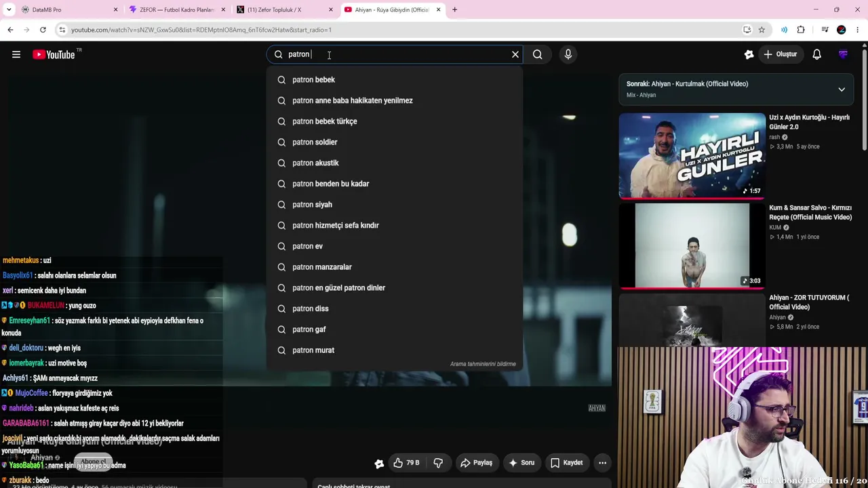Click the badge icon beside the like button
The width and height of the screenshot is (868, 488).
[x=379, y=464]
